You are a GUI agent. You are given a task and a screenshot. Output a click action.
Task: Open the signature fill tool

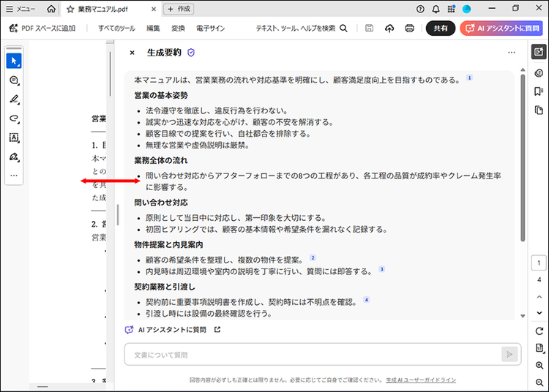[14, 157]
